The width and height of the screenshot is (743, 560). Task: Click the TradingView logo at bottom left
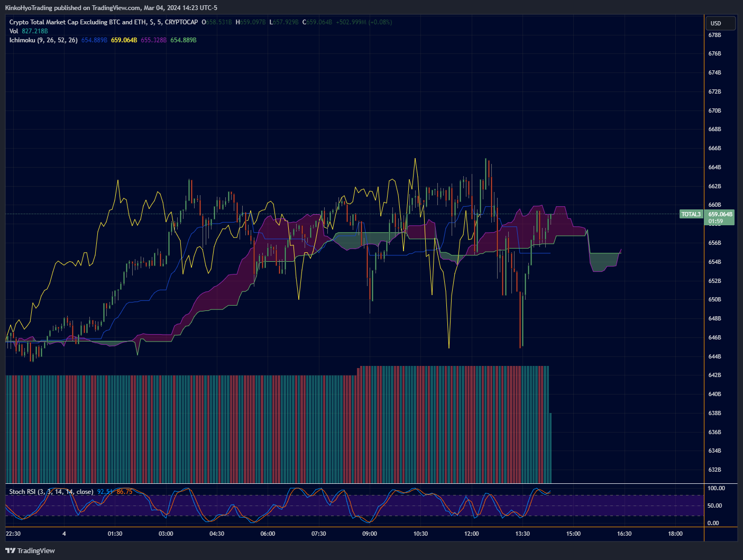[30, 550]
